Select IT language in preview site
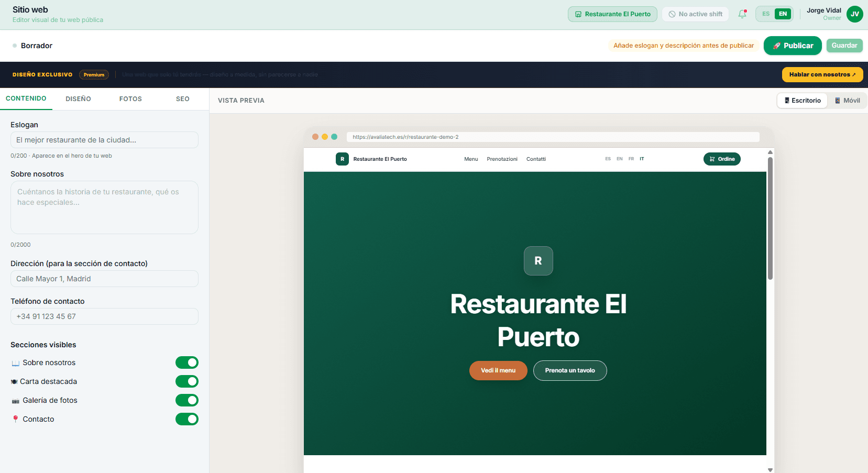 642,159
